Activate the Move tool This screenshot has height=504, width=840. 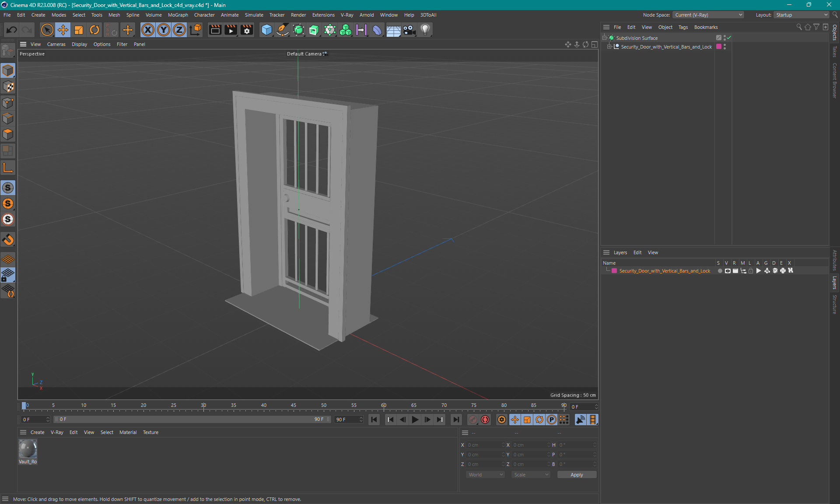click(x=63, y=30)
